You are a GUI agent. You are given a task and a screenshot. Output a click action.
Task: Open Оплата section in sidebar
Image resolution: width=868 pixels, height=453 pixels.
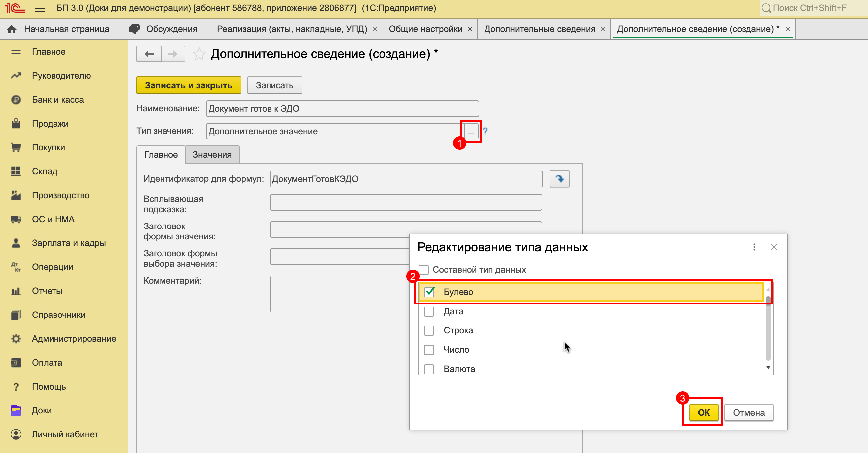[47, 363]
